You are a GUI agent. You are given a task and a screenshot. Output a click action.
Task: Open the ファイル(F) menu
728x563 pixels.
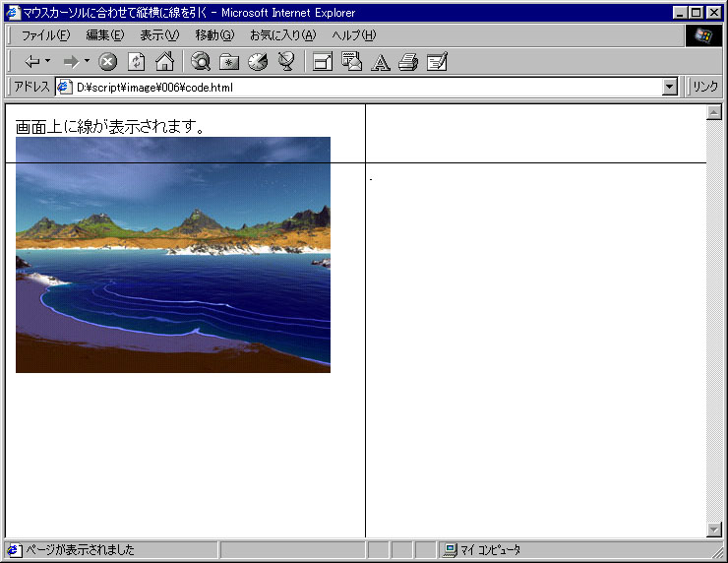(x=46, y=35)
